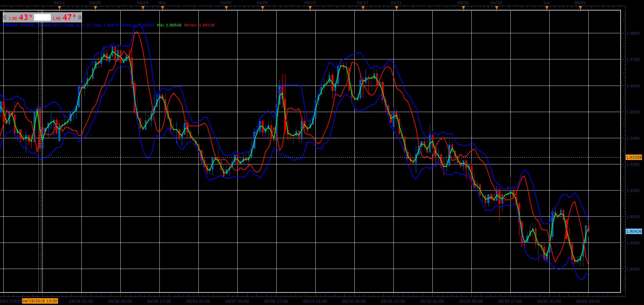
Task: Click the red Mirror: 1.89158 value
Action: [x=199, y=25]
